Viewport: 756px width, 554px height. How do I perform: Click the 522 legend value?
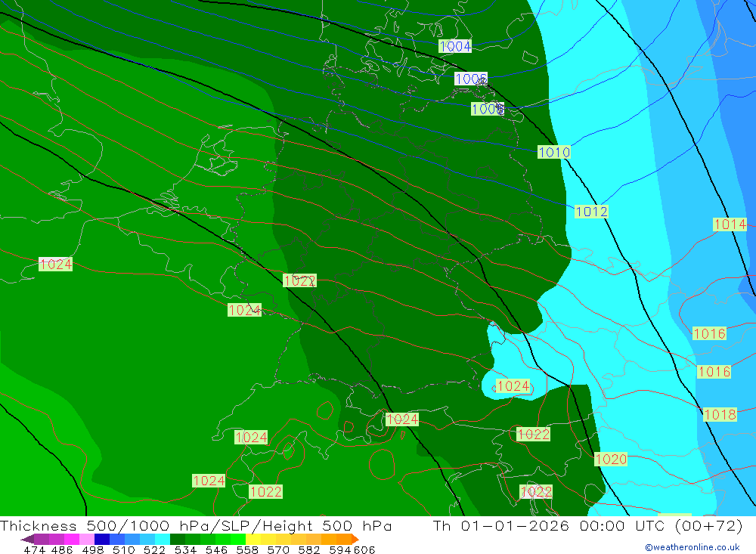(x=154, y=549)
